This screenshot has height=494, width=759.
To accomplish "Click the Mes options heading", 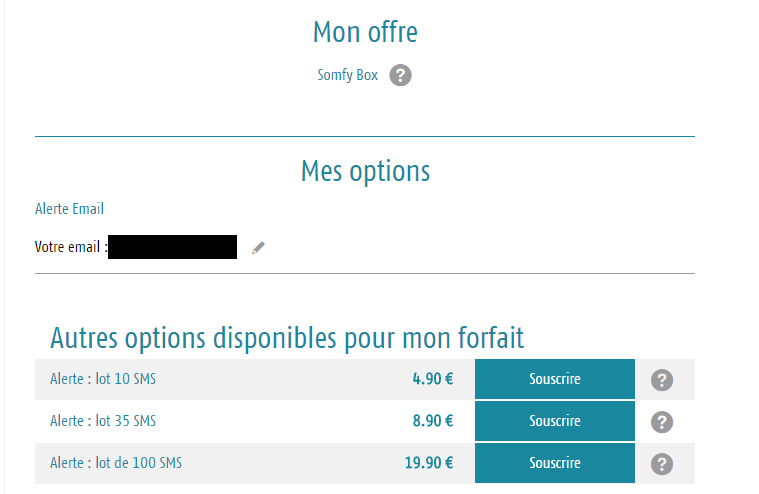I will [365, 171].
